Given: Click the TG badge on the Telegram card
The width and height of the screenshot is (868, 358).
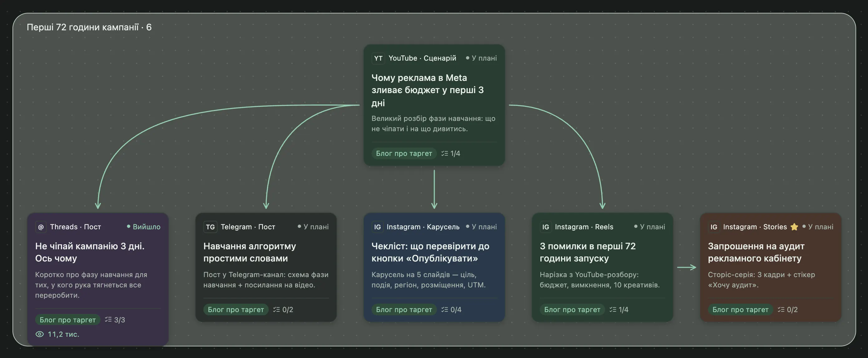Looking at the screenshot, I should [210, 227].
